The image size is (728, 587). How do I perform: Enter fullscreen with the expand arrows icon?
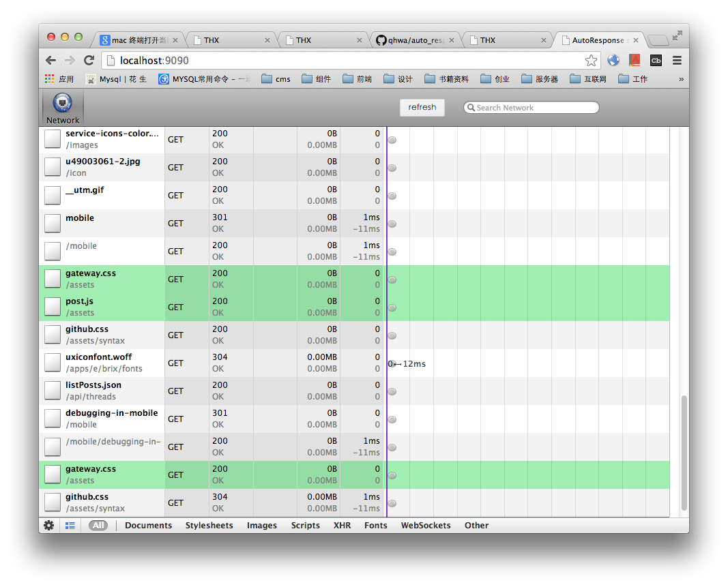coord(678,35)
